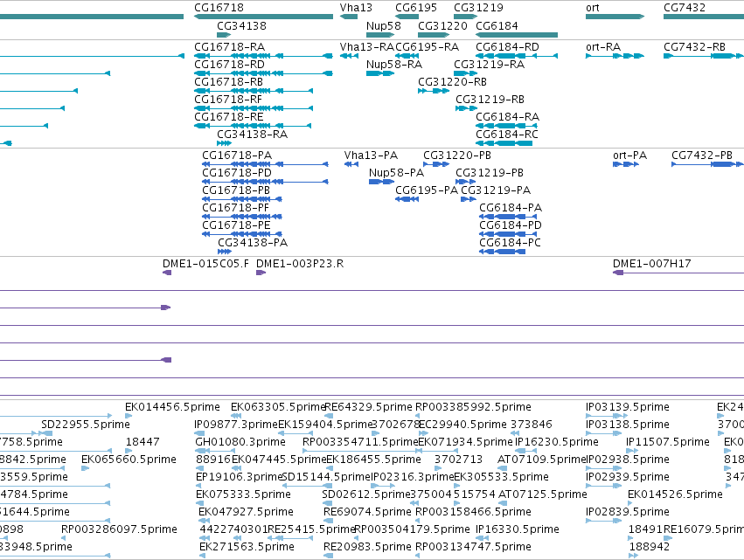Image resolution: width=744 pixels, height=560 pixels.
Task: Select EST label SD22955.5prime
Action: (x=86, y=425)
